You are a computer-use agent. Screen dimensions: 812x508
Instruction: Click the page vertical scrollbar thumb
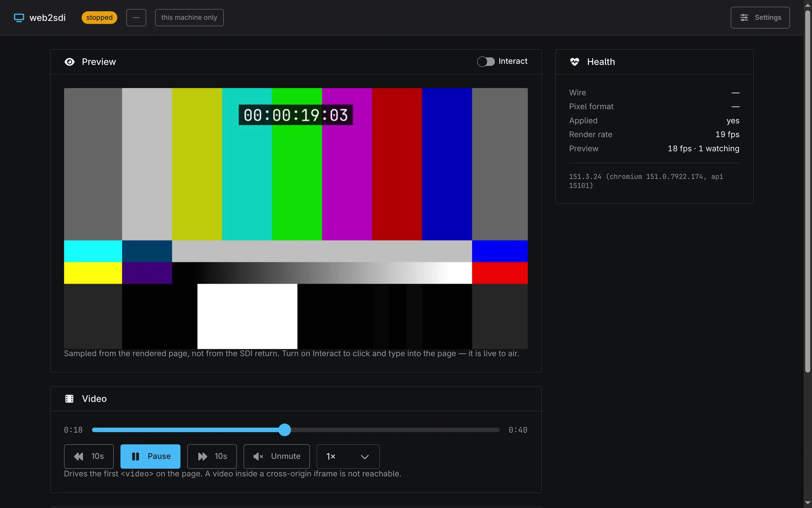(808, 190)
